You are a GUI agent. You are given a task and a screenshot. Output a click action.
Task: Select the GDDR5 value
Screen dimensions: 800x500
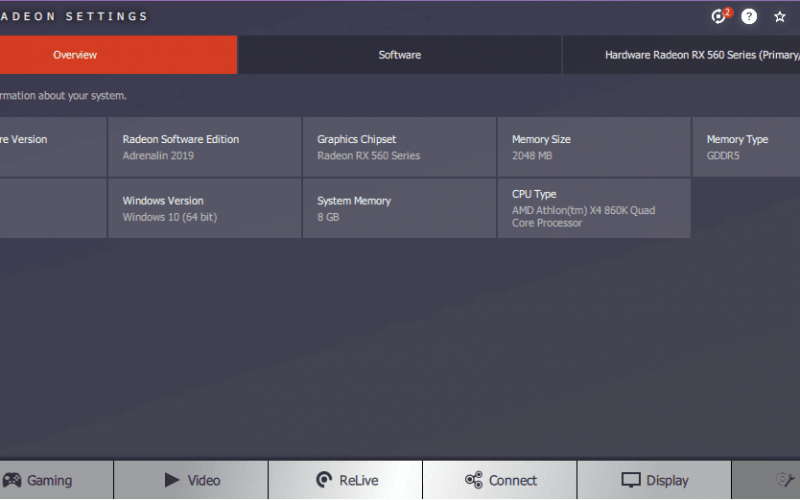(x=722, y=156)
